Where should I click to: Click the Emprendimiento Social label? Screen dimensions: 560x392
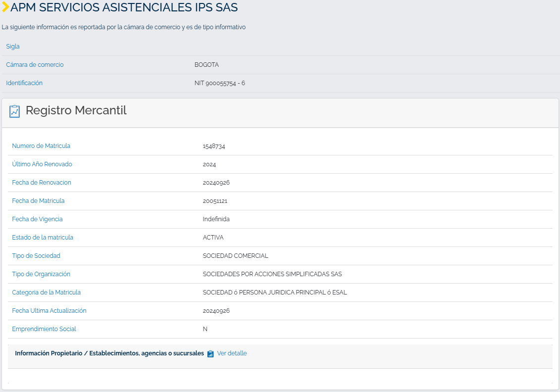[44, 329]
